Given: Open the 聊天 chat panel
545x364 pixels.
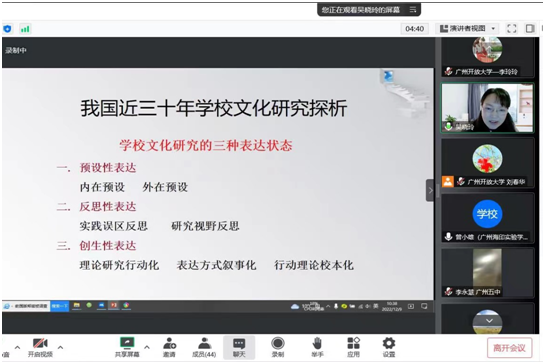Looking at the screenshot, I should 239,347.
